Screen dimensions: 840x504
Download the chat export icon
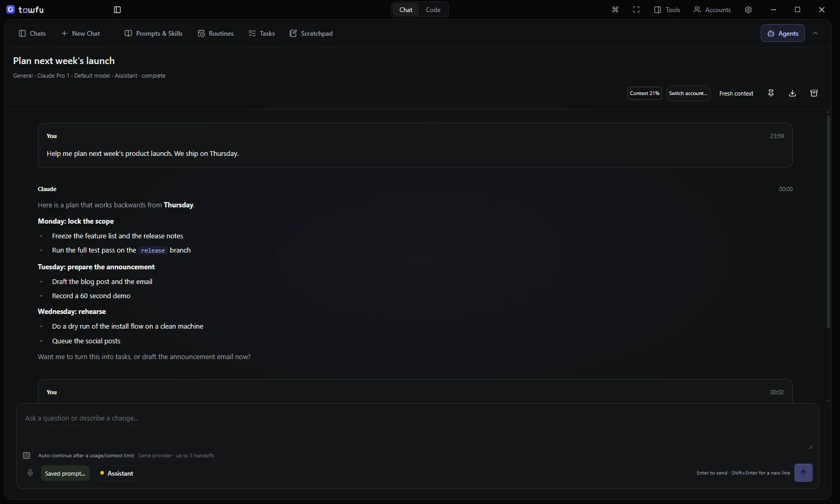pos(793,93)
